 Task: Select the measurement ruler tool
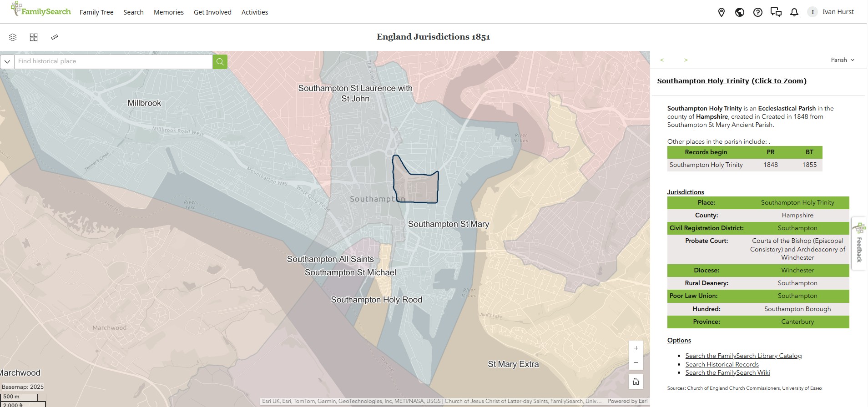(55, 37)
